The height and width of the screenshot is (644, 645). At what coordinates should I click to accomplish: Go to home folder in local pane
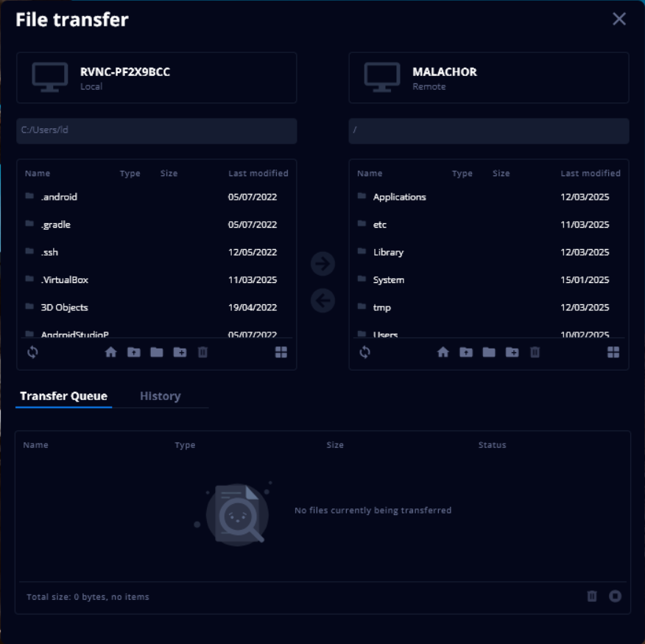110,352
